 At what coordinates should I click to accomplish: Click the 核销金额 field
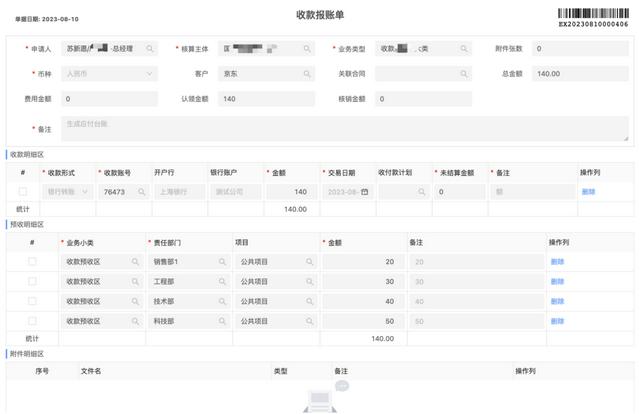coord(423,99)
